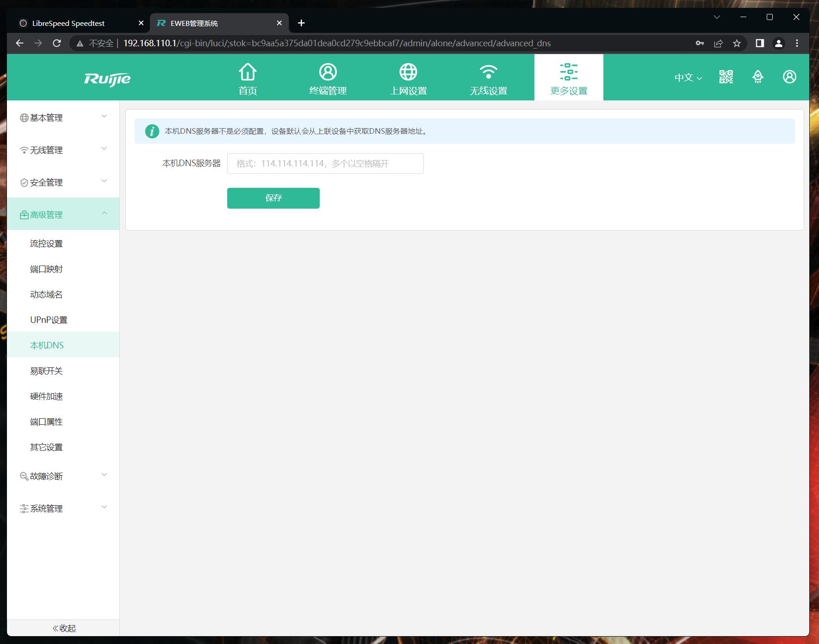Expand the 无线管理 sidebar section
Screen dimensions: 819x644
click(x=63, y=150)
